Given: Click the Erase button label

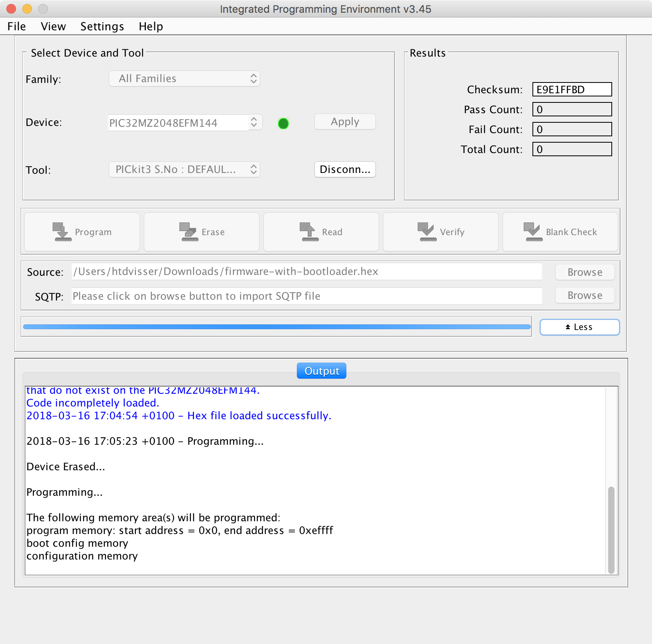Looking at the screenshot, I should pos(213,232).
